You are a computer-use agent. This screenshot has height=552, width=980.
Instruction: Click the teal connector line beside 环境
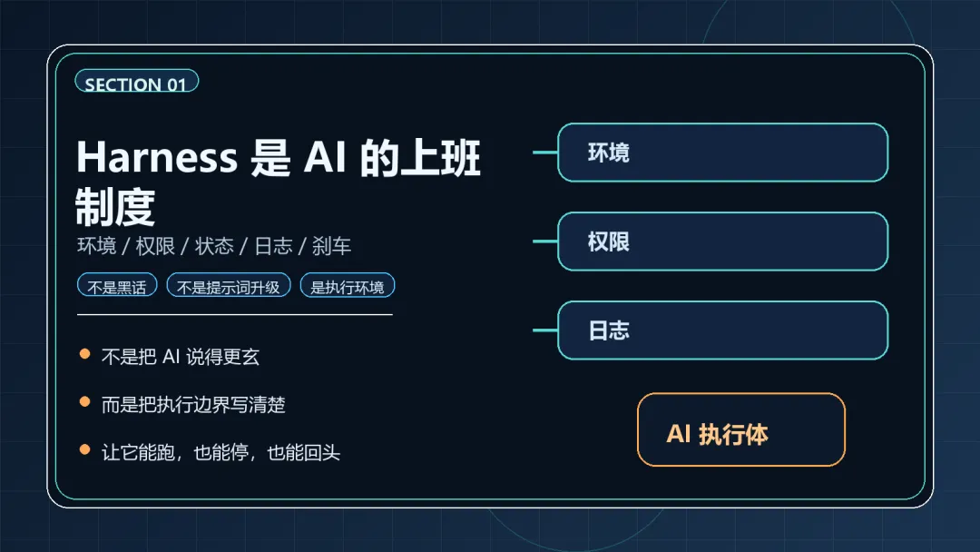click(x=544, y=153)
